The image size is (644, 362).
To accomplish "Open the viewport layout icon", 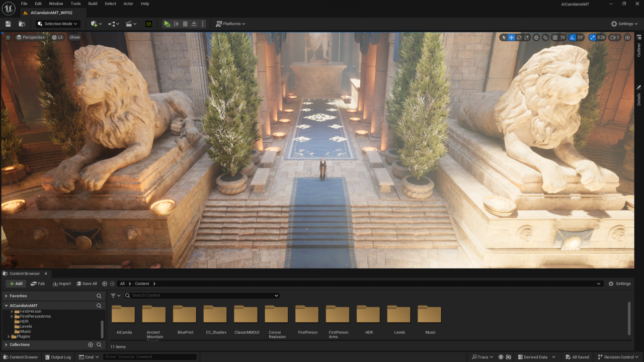I will tap(627, 37).
